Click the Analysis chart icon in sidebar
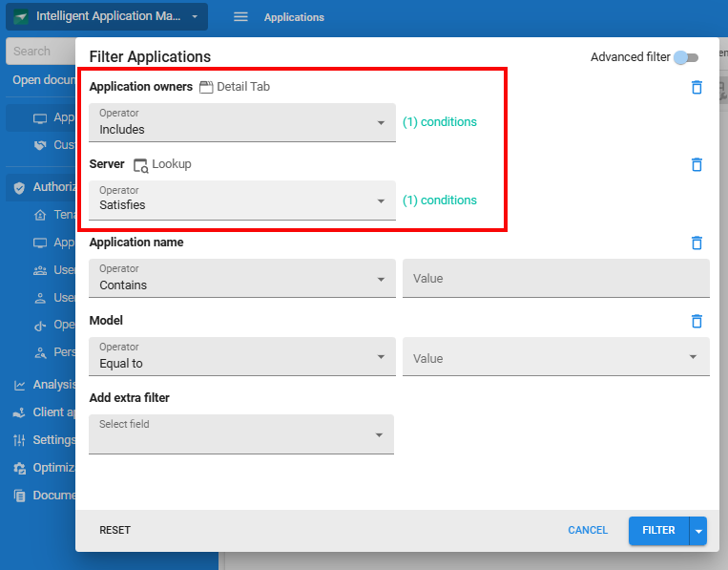 click(x=19, y=385)
